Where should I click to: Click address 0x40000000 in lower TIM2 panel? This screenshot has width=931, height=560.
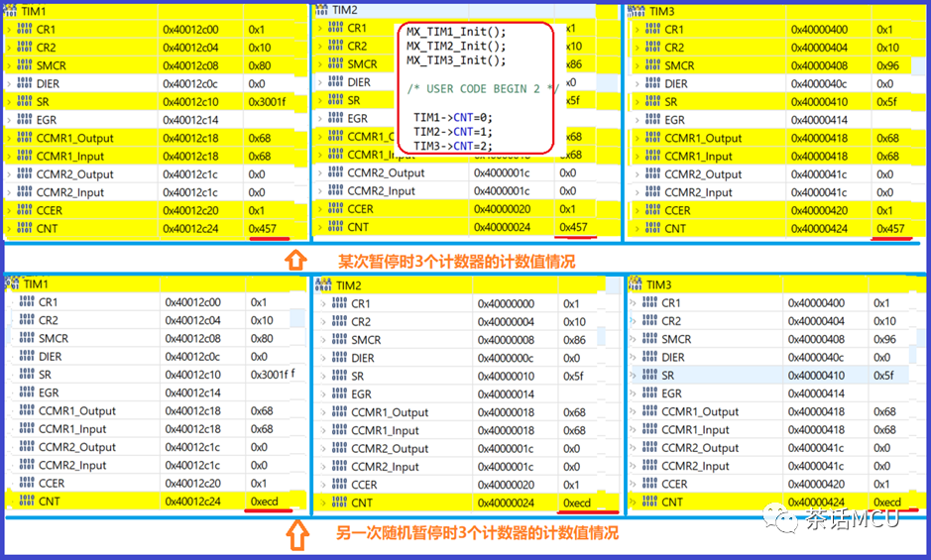coord(506,303)
